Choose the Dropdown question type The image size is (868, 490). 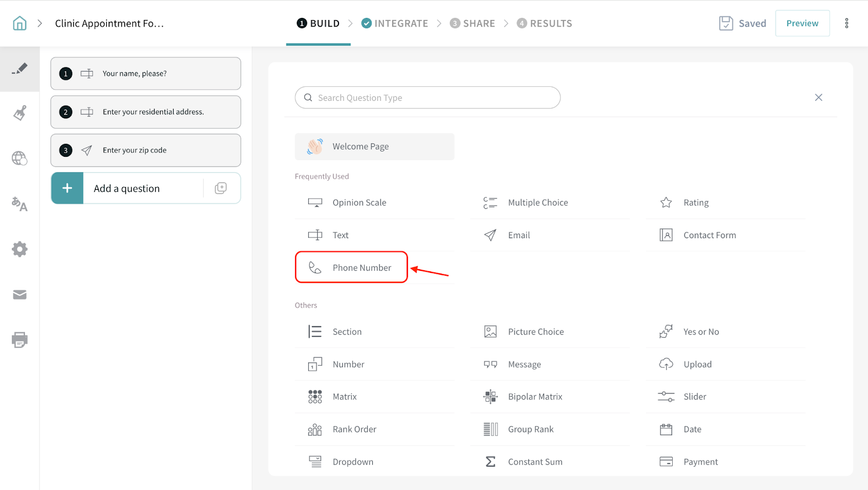click(353, 462)
